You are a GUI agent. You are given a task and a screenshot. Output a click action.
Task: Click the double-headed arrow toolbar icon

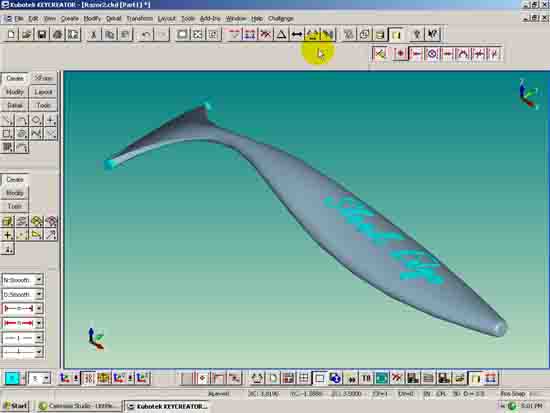click(297, 34)
